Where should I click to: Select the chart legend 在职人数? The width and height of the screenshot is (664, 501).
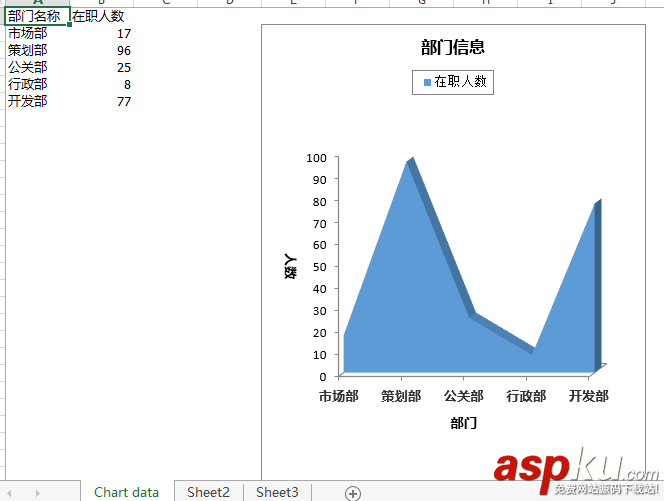tap(453, 82)
